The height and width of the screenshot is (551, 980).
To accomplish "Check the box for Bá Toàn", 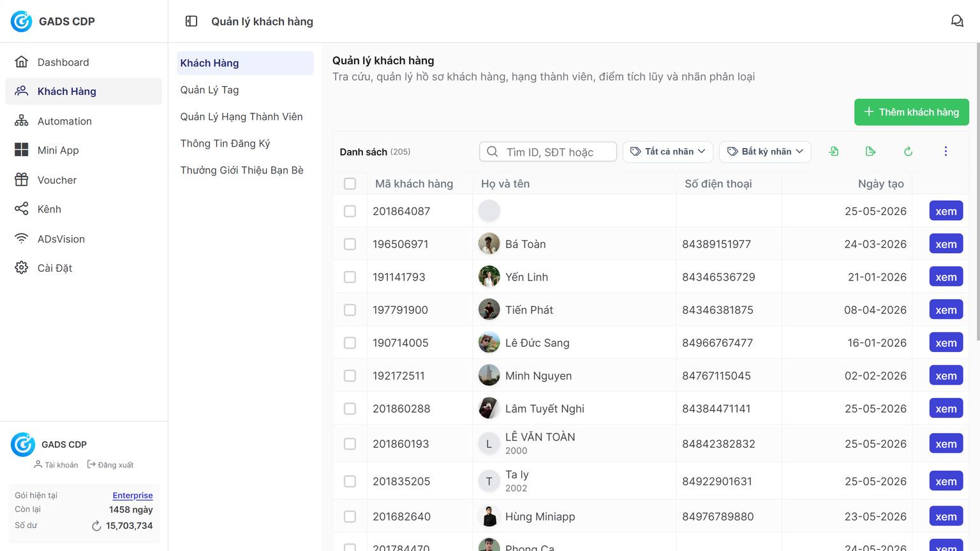I will click(350, 244).
